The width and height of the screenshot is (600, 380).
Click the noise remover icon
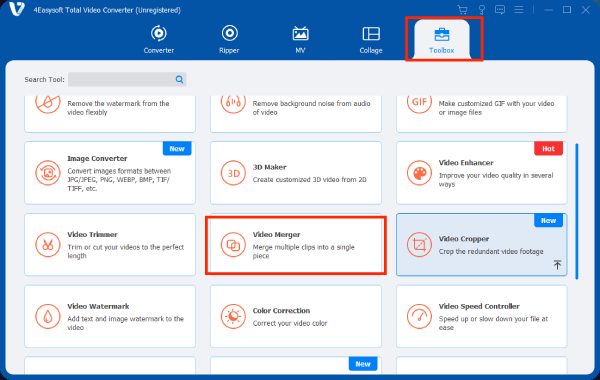tap(233, 103)
